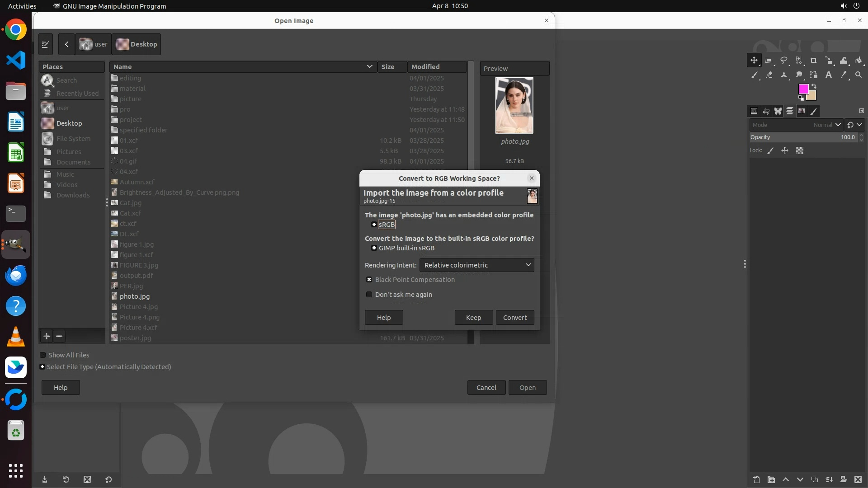The image size is (868, 488).
Task: Select the Bucket Fill tool
Action: [x=859, y=61]
